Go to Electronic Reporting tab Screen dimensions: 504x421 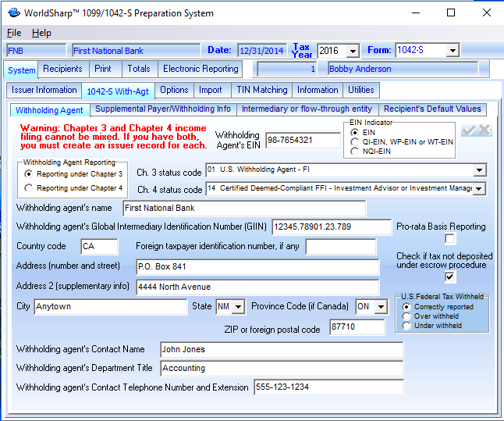(x=201, y=69)
